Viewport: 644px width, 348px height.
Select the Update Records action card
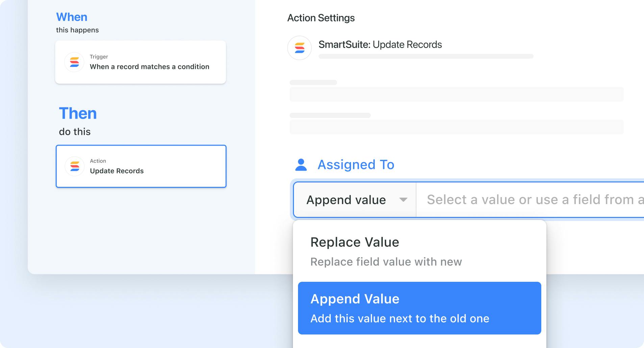(x=141, y=166)
